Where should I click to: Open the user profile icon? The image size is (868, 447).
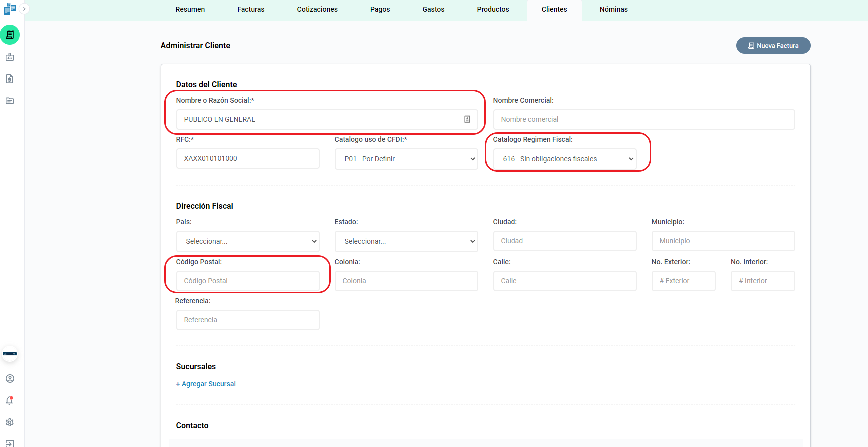click(x=10, y=379)
